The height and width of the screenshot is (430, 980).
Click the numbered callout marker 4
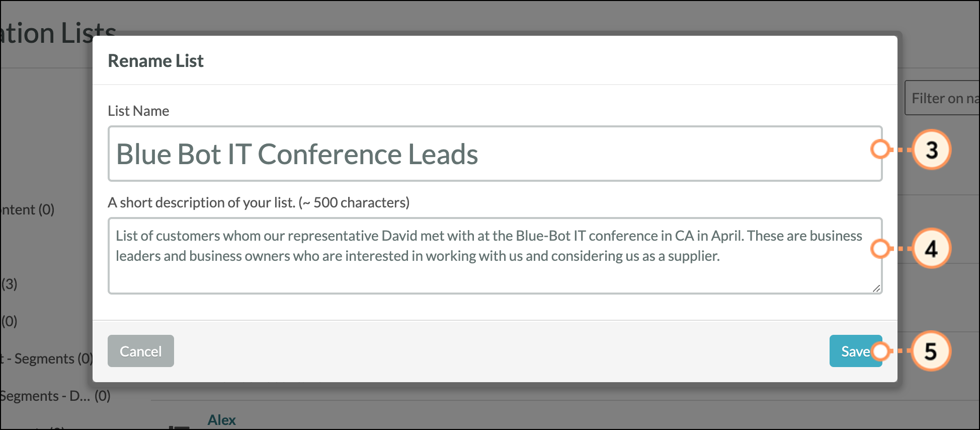pos(932,249)
